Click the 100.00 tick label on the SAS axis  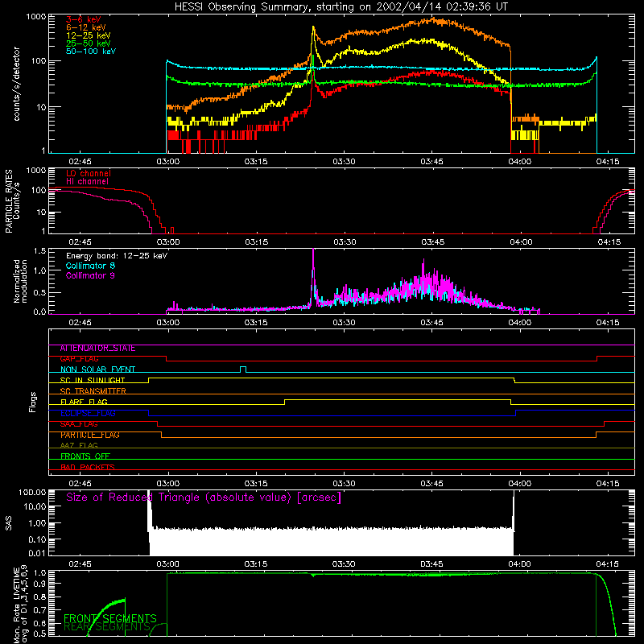pos(32,492)
